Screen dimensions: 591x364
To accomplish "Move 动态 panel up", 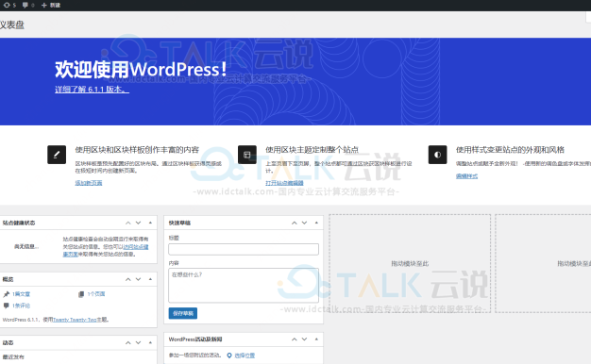I will tap(128, 342).
